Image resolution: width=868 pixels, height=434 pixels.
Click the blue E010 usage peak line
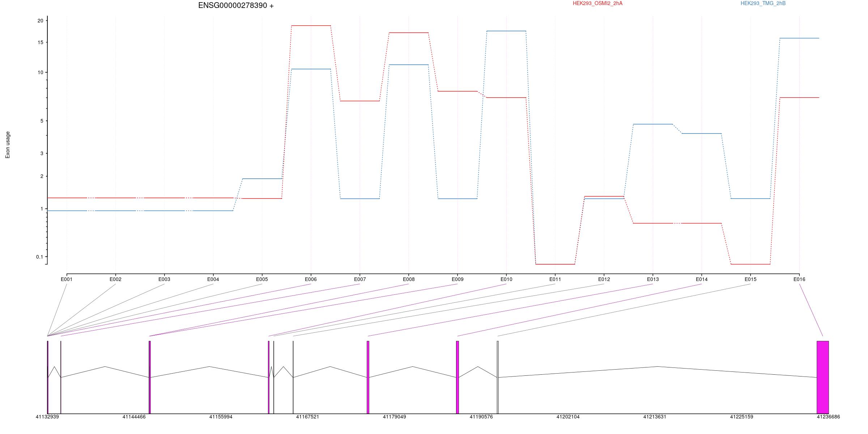click(x=506, y=31)
